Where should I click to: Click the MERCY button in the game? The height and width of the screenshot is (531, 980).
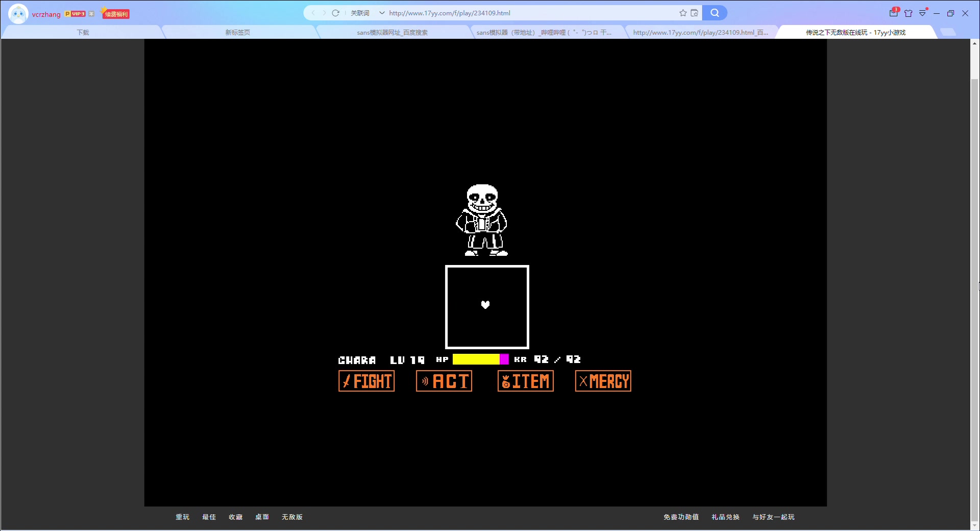pyautogui.click(x=603, y=381)
